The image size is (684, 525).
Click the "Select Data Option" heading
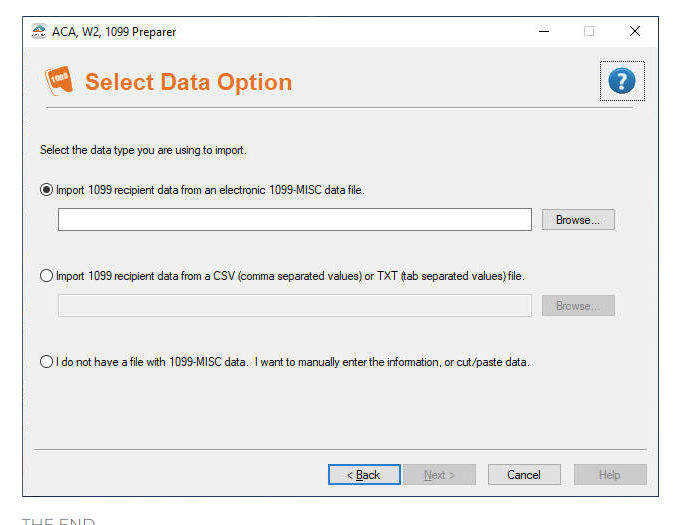coord(188,82)
